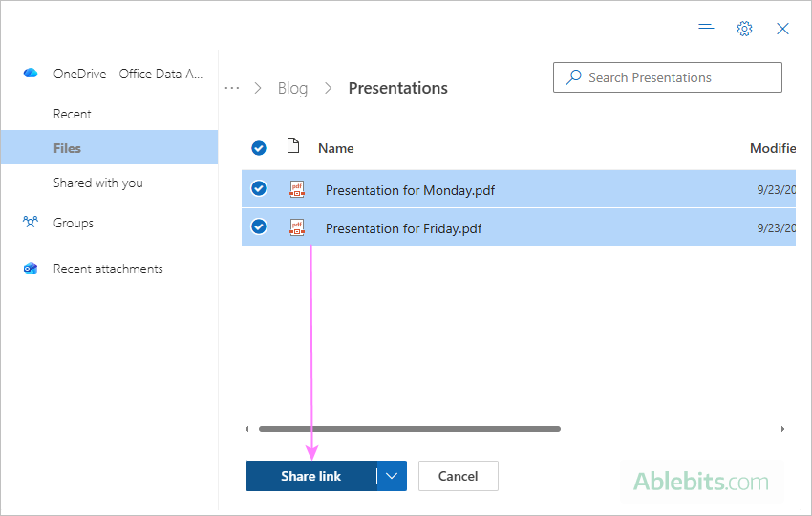Select file name Presentation for Friday.pdf

[x=403, y=228]
